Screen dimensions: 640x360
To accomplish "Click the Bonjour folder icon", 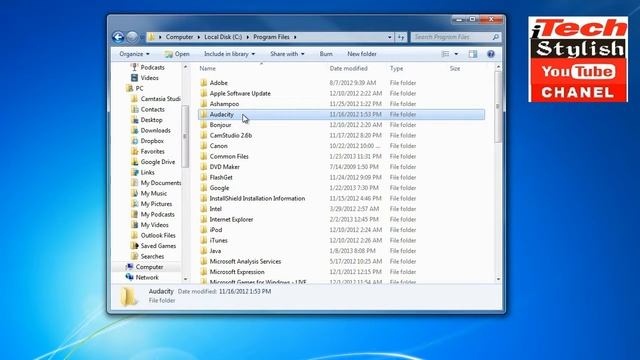I will click(204, 125).
